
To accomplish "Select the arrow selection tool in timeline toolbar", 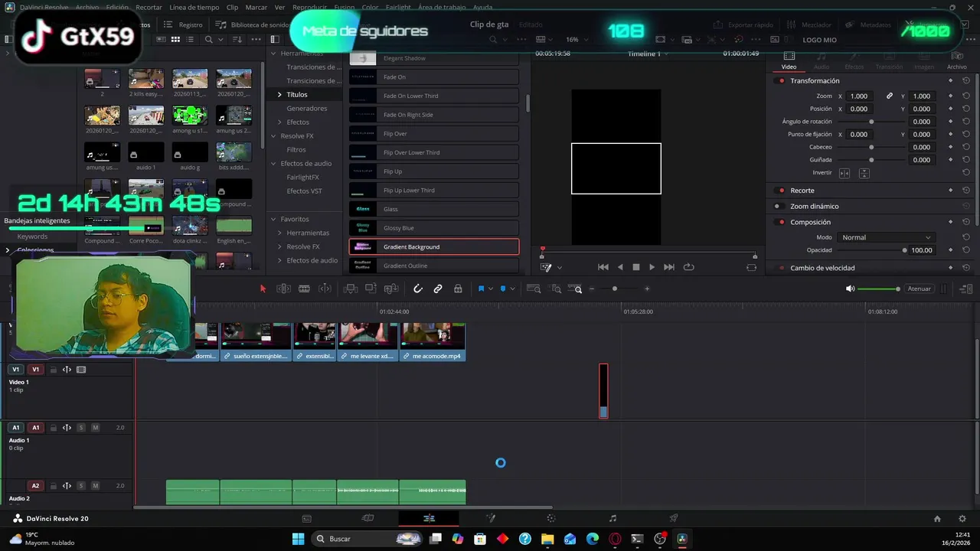I will [263, 289].
